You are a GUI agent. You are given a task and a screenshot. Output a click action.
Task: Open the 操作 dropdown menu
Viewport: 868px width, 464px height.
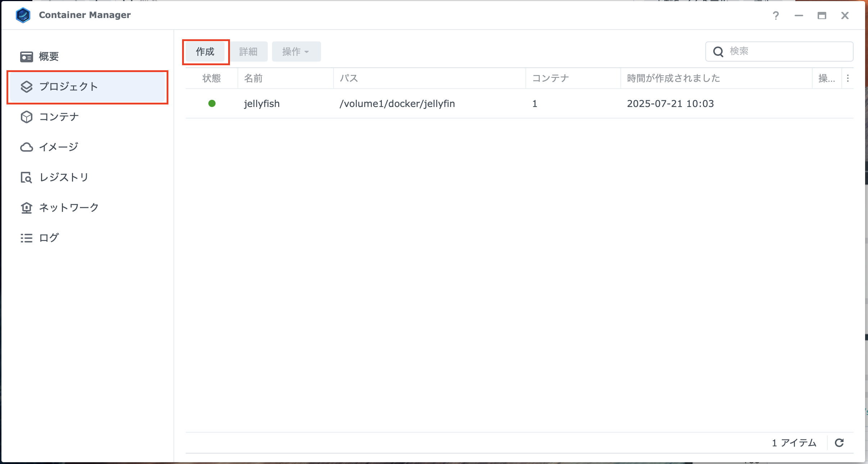(295, 51)
